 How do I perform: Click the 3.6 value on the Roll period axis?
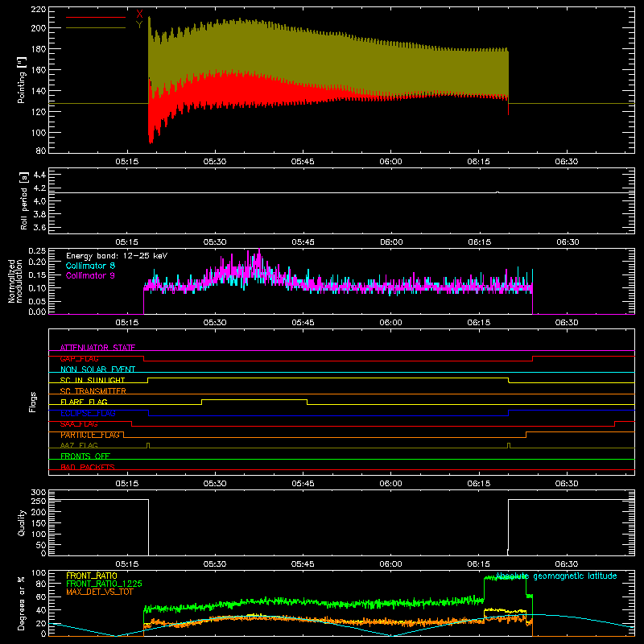tap(39, 227)
